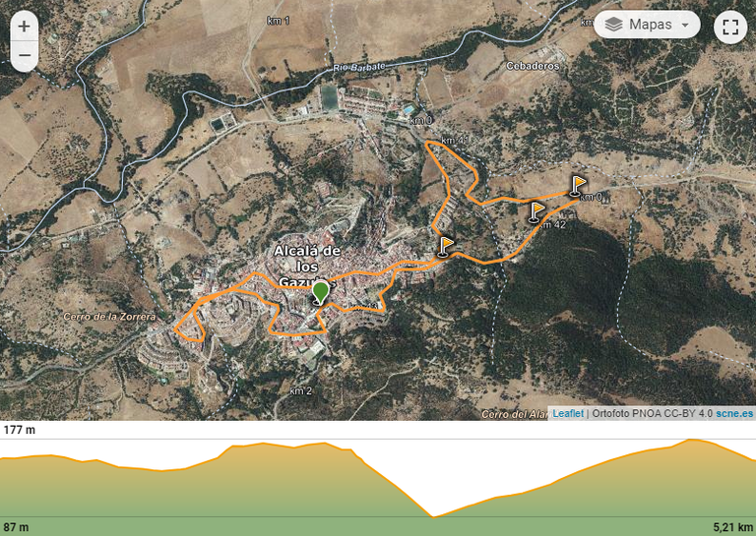Enter fullscreen map view
This screenshot has height=536, width=756.
click(x=730, y=28)
